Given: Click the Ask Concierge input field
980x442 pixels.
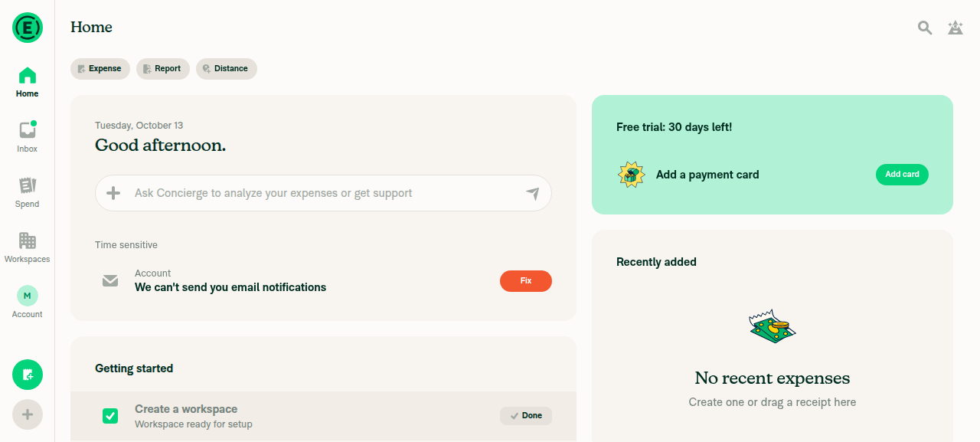Looking at the screenshot, I should click(x=323, y=193).
